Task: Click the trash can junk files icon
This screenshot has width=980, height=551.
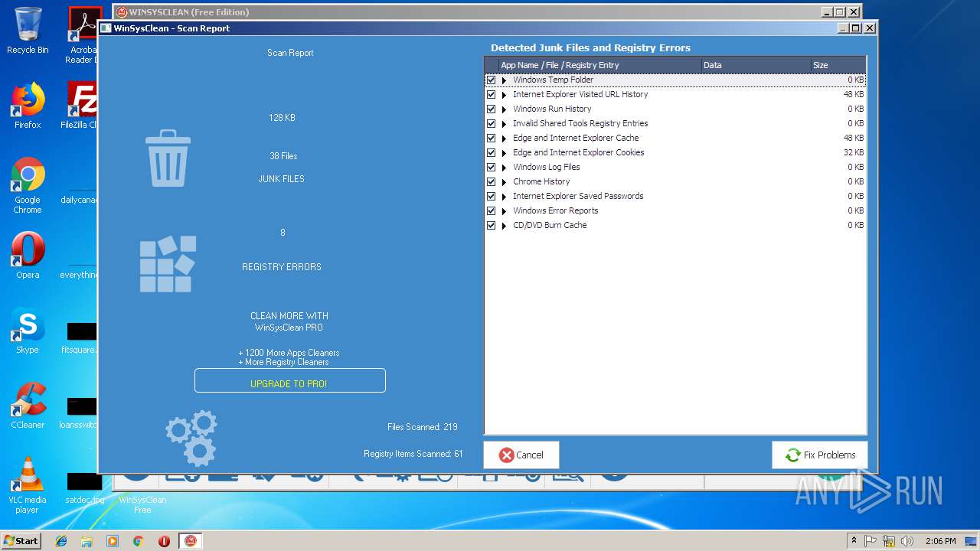Action: pos(168,158)
